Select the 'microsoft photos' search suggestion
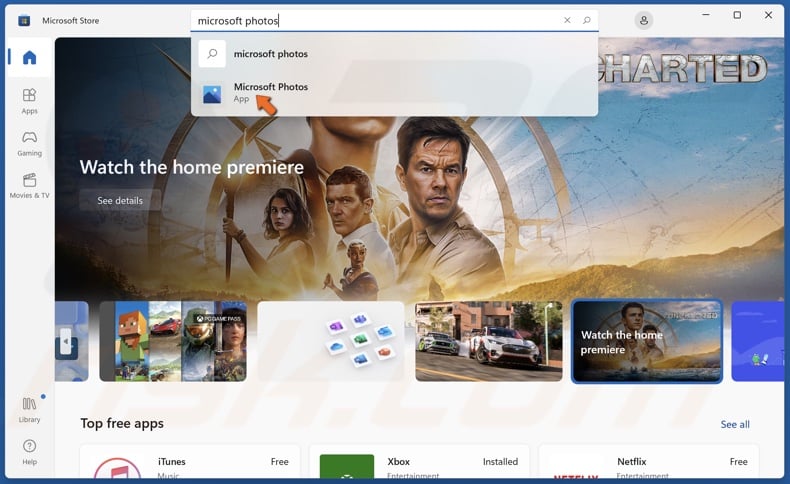The height and width of the screenshot is (484, 790). (x=394, y=54)
